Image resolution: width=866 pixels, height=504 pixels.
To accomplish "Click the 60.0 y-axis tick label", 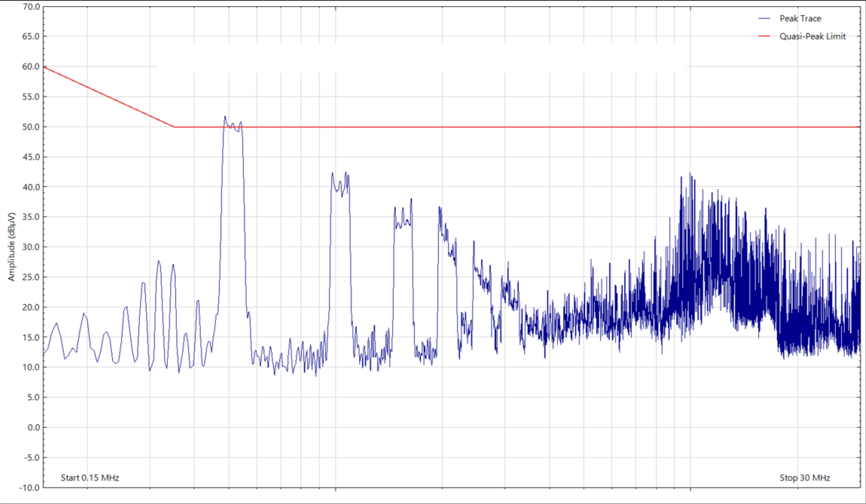I will pyautogui.click(x=31, y=67).
